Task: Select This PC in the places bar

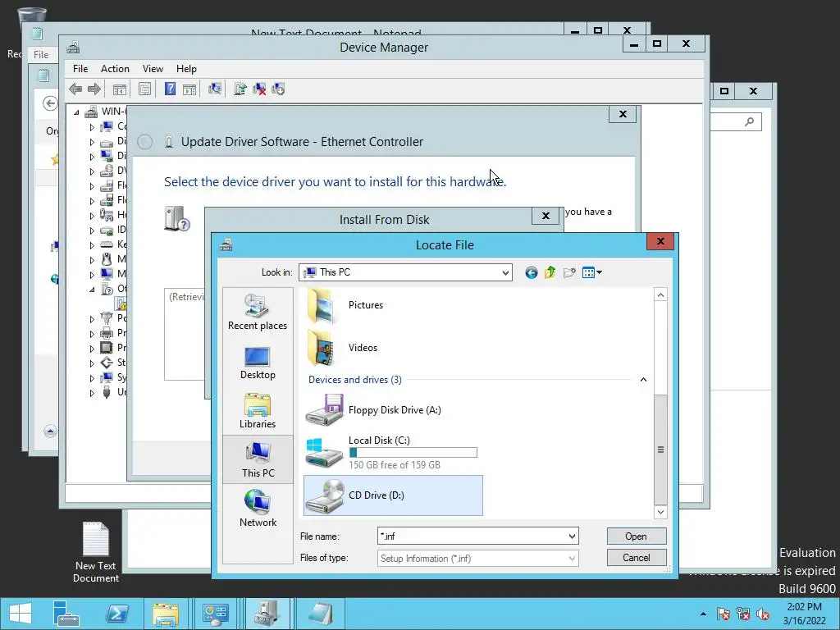Action: [x=258, y=459]
